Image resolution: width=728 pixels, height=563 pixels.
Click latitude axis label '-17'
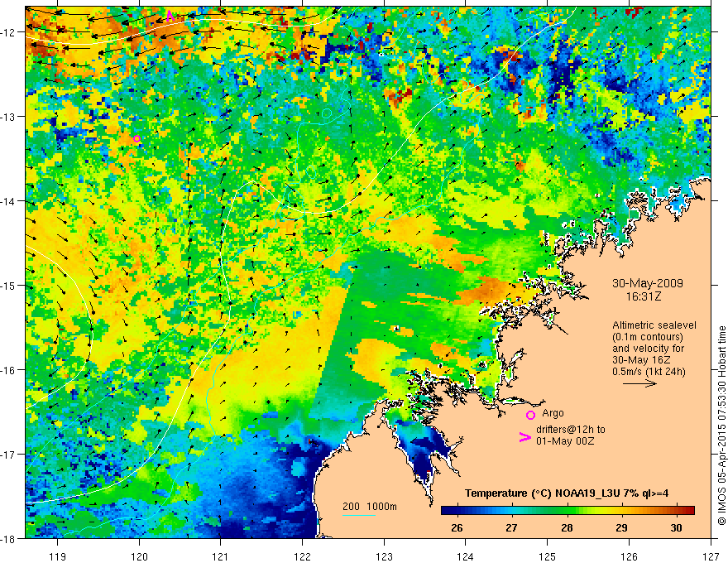[9, 455]
